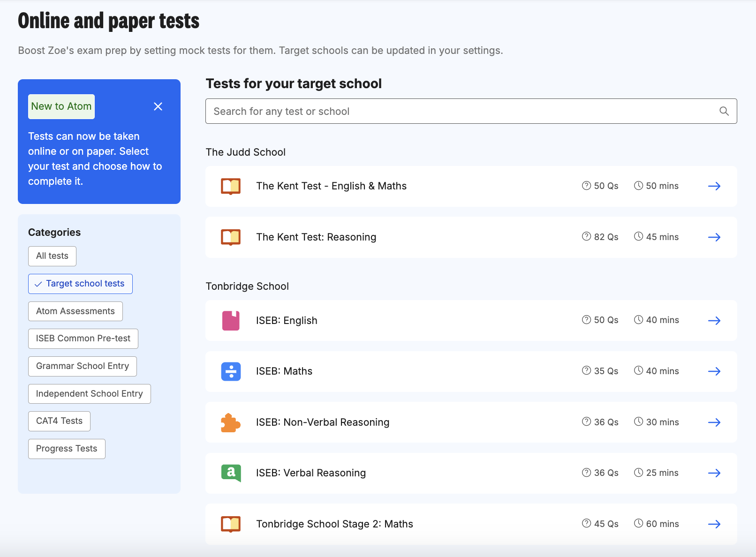Toggle the Target school tests filter off

coord(80,284)
